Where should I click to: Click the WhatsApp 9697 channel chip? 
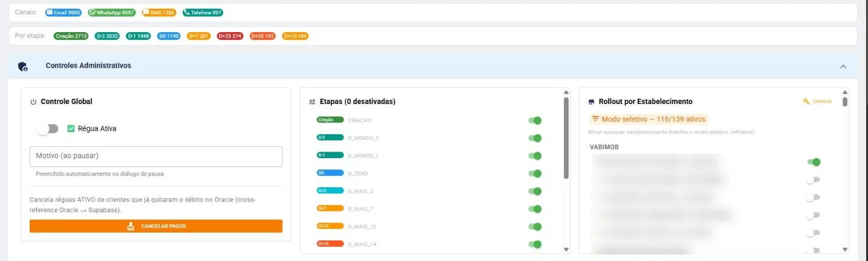pos(111,12)
